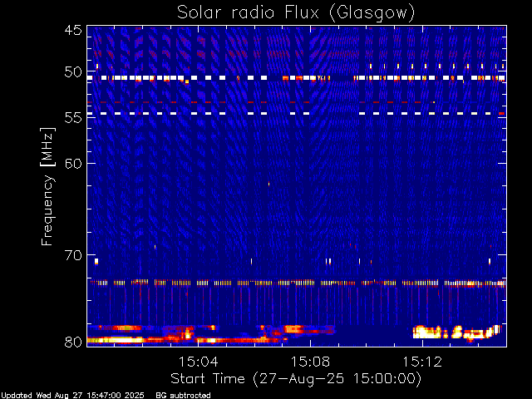Image resolution: width=532 pixels, height=399 pixels.
Task: Click the 'Solar radio Flux (Glasgow)' title
Action: coord(296,12)
